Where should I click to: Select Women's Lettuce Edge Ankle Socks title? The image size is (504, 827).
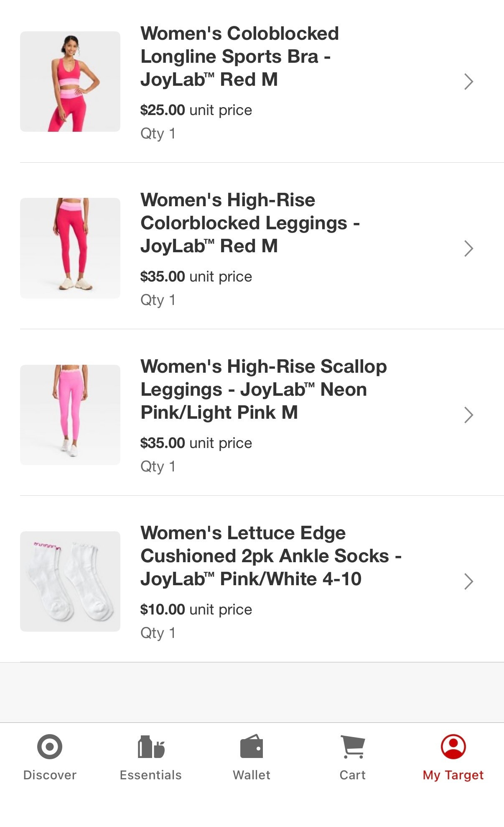[271, 556]
